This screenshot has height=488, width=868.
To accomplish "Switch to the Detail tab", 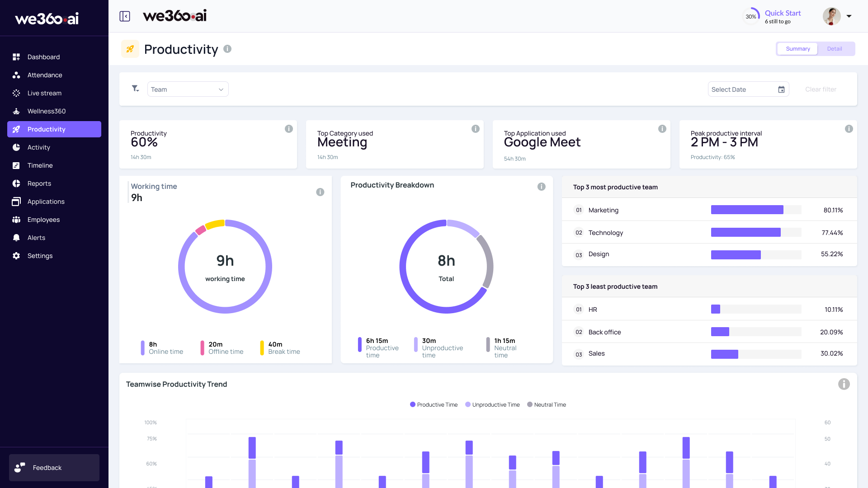I will point(835,48).
